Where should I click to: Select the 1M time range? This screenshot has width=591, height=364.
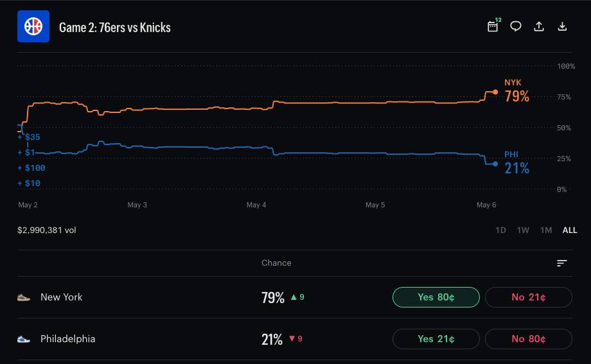546,230
